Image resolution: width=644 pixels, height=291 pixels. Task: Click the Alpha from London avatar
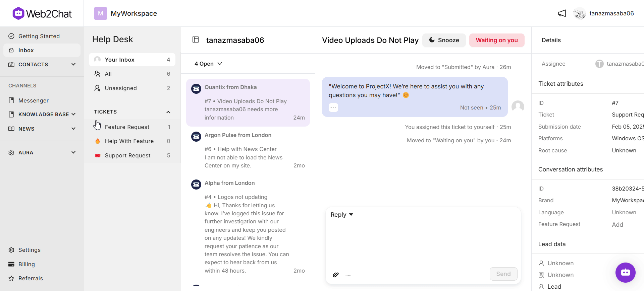[x=196, y=185]
